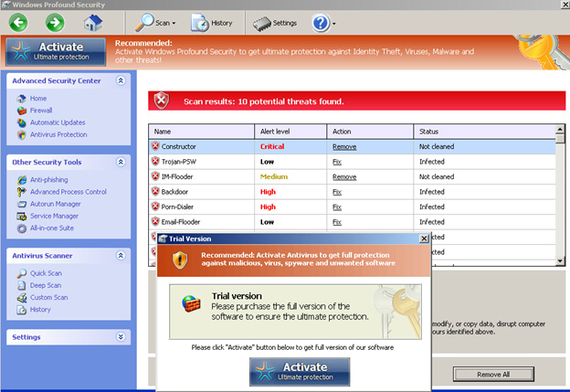Click Activate in the Trial Version dialog
This screenshot has height=392, width=570.
point(300,372)
